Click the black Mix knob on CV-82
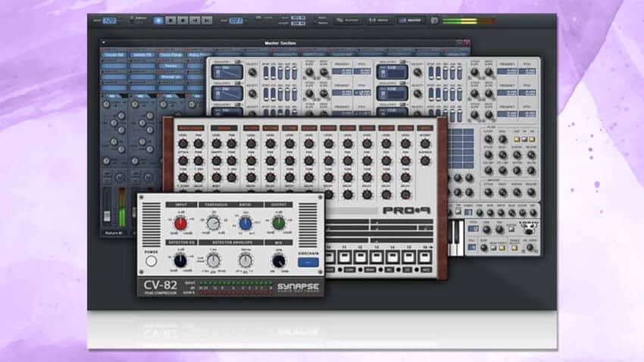 click(279, 261)
